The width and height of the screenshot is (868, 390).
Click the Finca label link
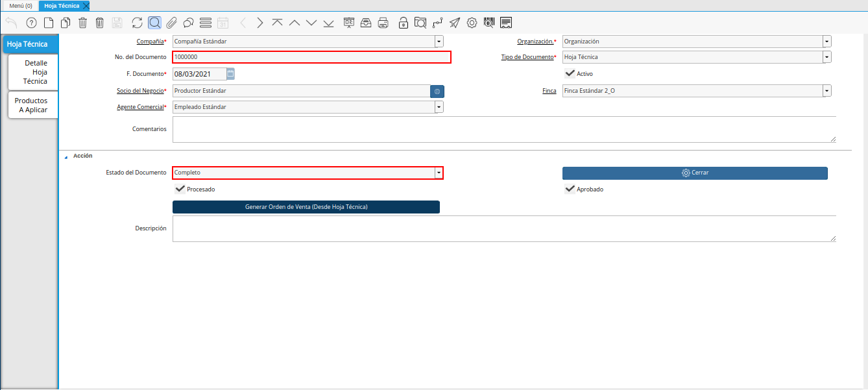pos(549,91)
